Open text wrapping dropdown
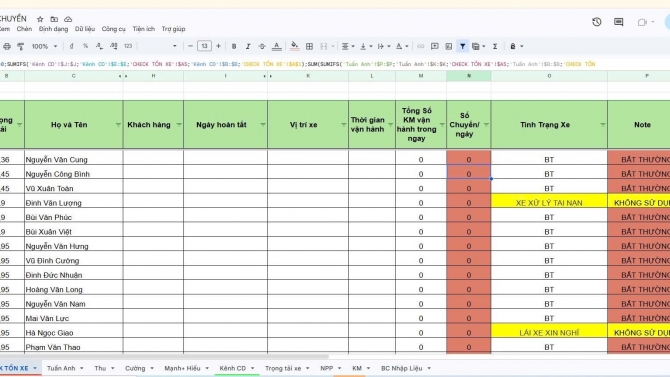 point(383,46)
